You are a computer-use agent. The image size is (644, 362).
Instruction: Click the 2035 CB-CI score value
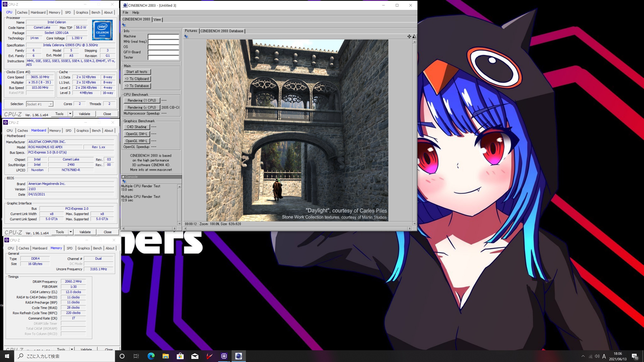(x=170, y=107)
